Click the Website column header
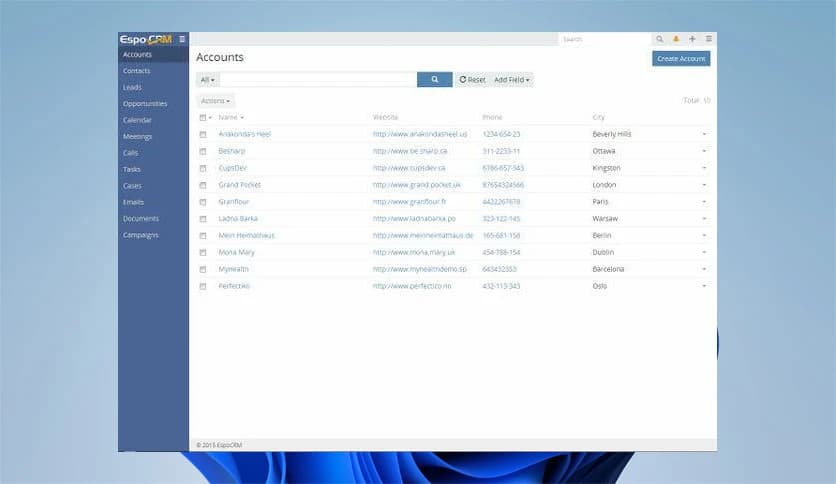The image size is (836, 484). point(385,117)
